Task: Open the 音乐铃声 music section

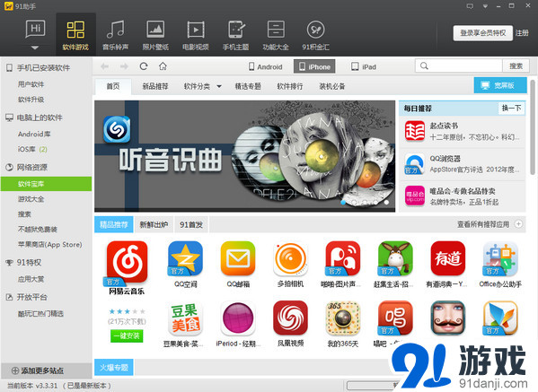Action: click(x=115, y=35)
